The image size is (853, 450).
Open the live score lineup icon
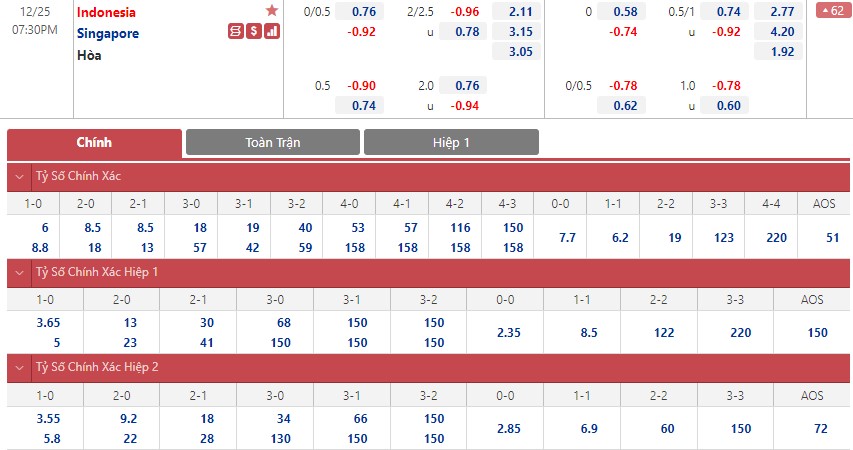[x=235, y=32]
